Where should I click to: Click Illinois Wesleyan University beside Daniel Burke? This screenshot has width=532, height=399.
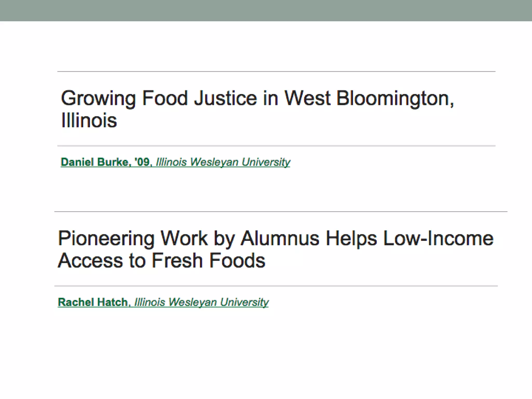point(223,162)
